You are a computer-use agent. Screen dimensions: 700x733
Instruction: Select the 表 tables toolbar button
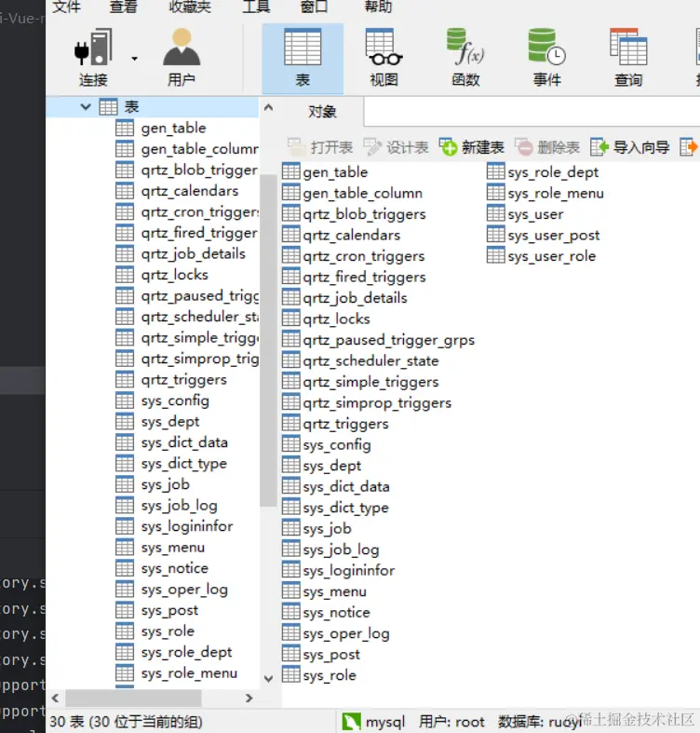[x=303, y=58]
